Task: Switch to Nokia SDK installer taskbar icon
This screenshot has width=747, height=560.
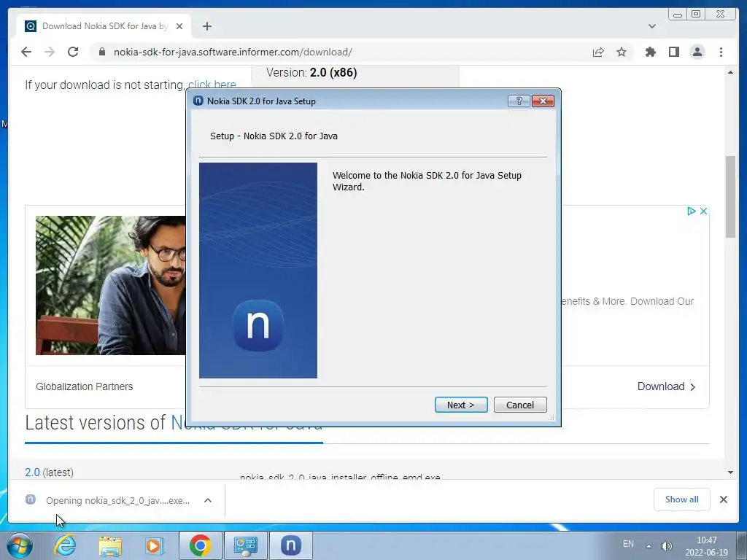Action: pyautogui.click(x=290, y=545)
